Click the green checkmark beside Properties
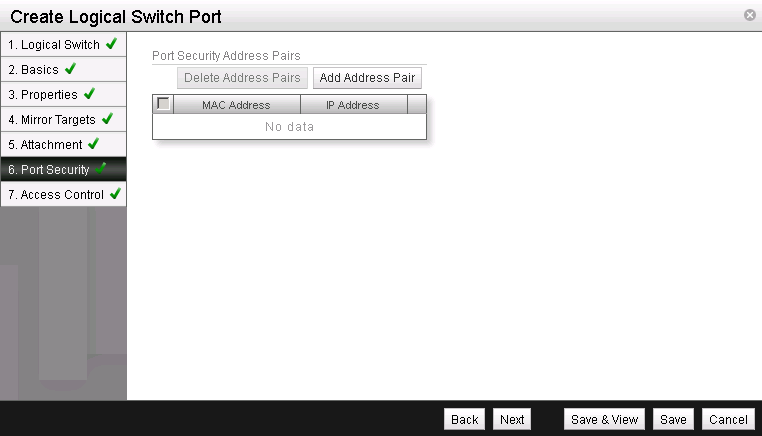This screenshot has width=762, height=436. 89,94
